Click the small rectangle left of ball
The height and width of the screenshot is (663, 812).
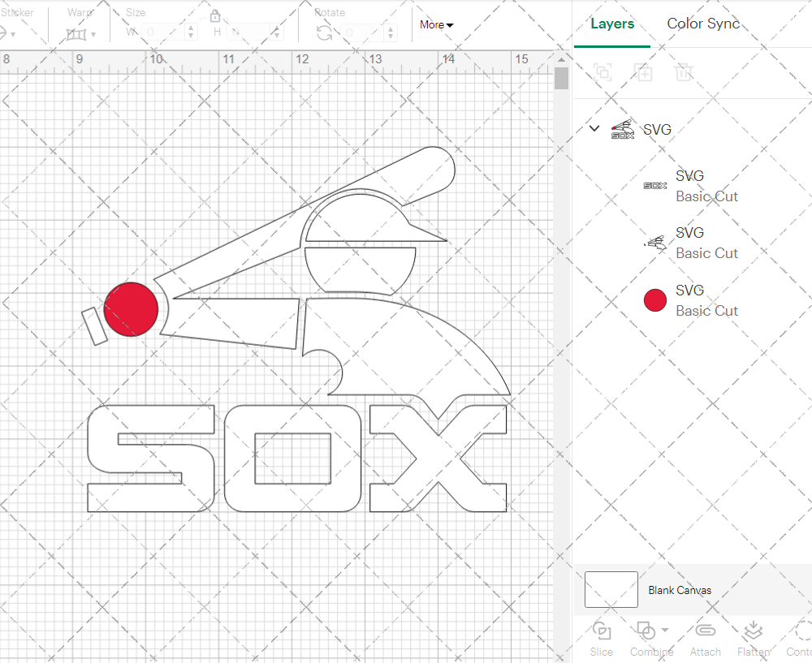coord(95,326)
